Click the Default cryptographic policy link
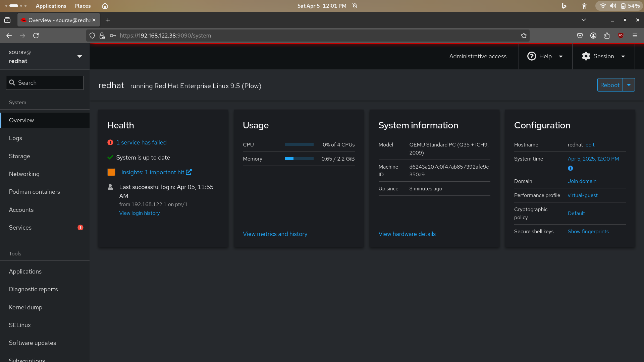The height and width of the screenshot is (362, 644). 576,214
